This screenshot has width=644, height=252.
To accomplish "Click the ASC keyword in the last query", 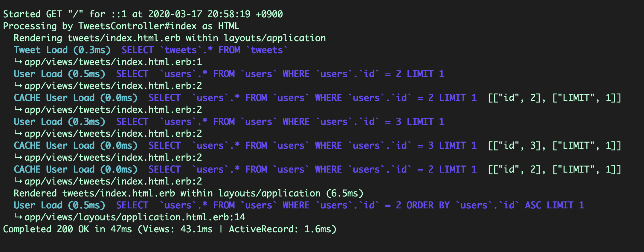I will pos(533,205).
